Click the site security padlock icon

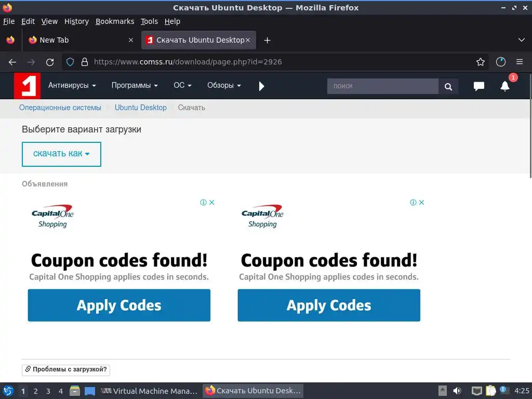point(85,62)
